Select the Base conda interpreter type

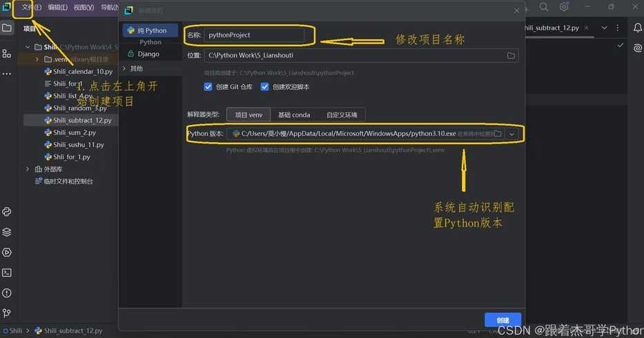[294, 115]
